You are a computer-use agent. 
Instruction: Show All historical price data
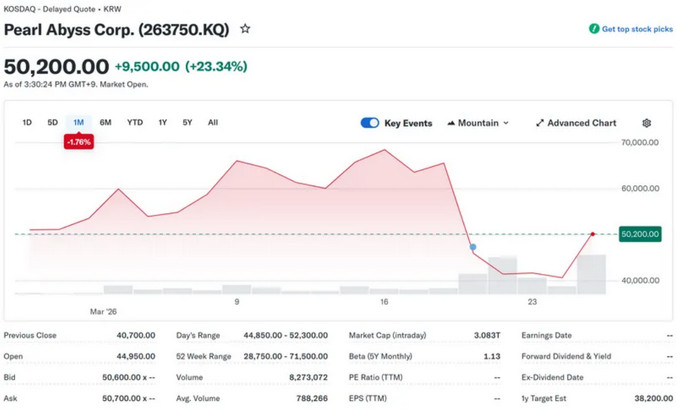tap(212, 123)
